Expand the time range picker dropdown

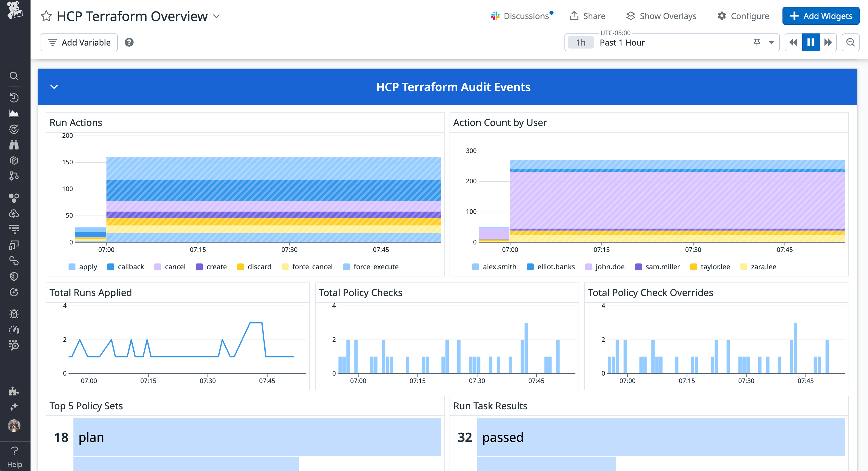(x=772, y=42)
